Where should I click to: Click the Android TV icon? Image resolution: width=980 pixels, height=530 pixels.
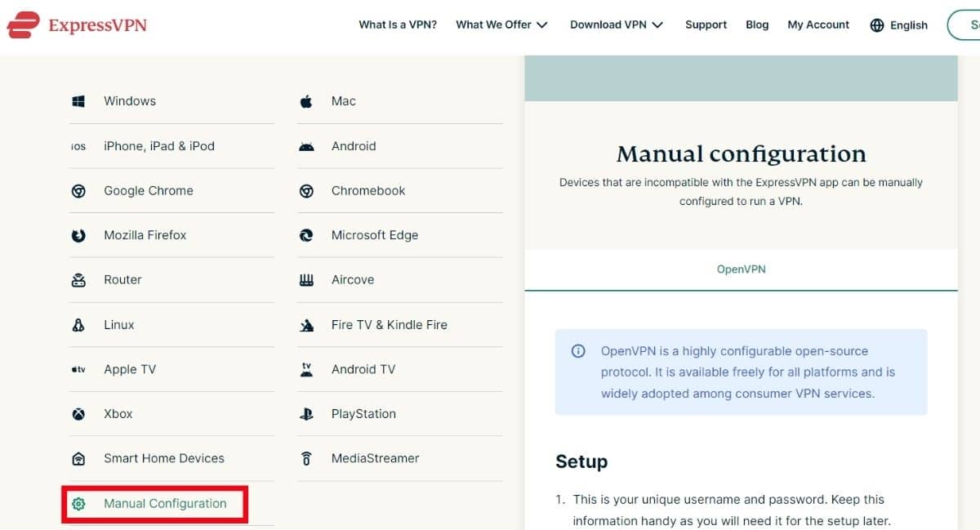click(306, 370)
